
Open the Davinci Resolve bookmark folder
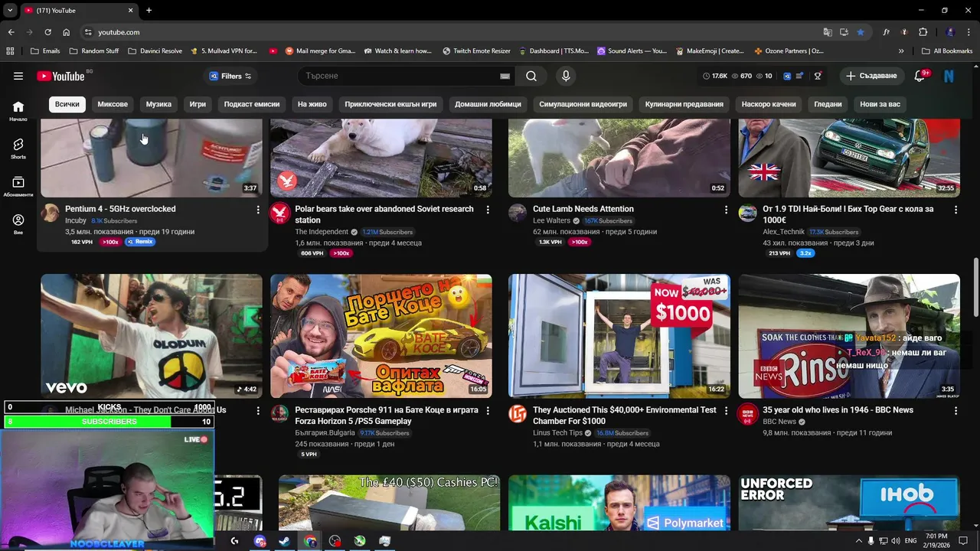coord(155,51)
